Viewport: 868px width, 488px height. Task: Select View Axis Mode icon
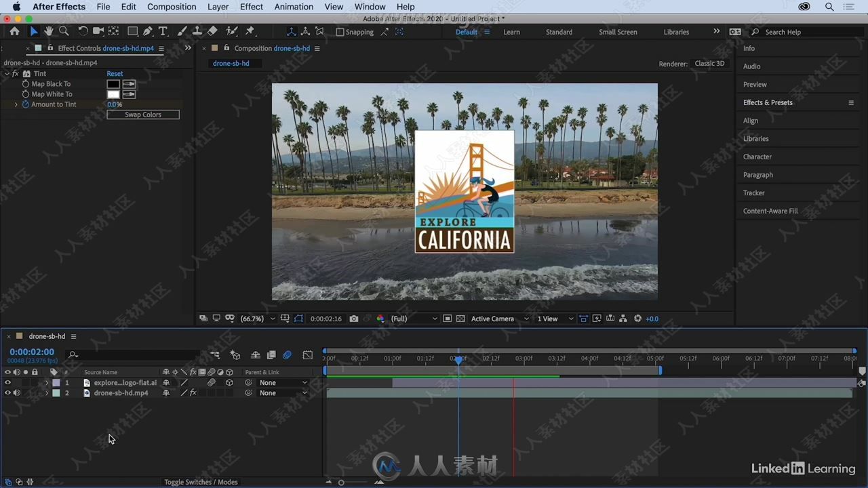click(319, 32)
